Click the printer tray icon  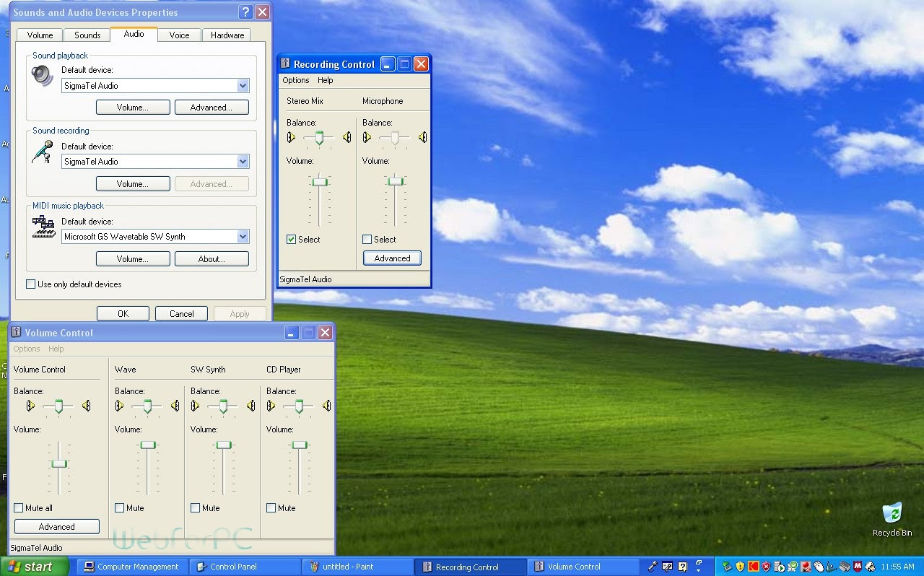click(870, 567)
